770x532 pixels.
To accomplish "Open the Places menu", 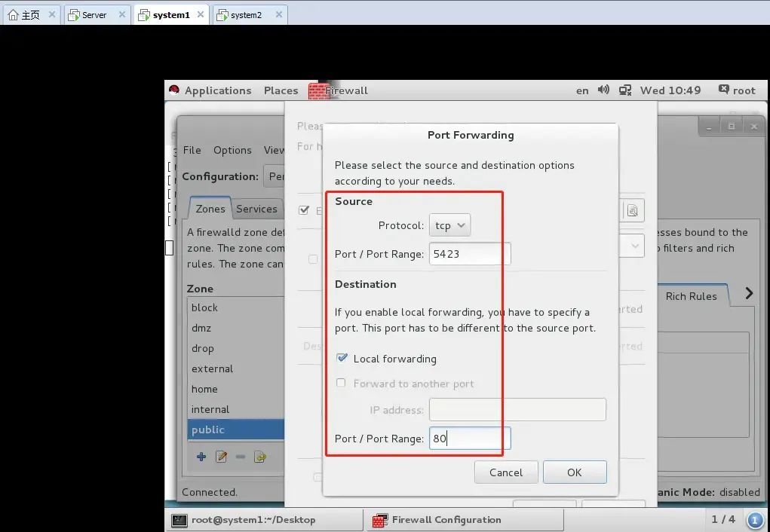I will [x=281, y=90].
